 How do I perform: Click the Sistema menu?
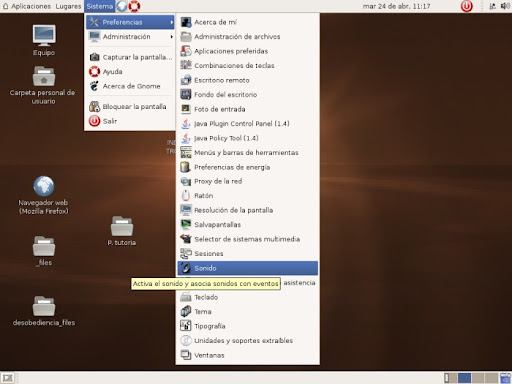point(100,6)
